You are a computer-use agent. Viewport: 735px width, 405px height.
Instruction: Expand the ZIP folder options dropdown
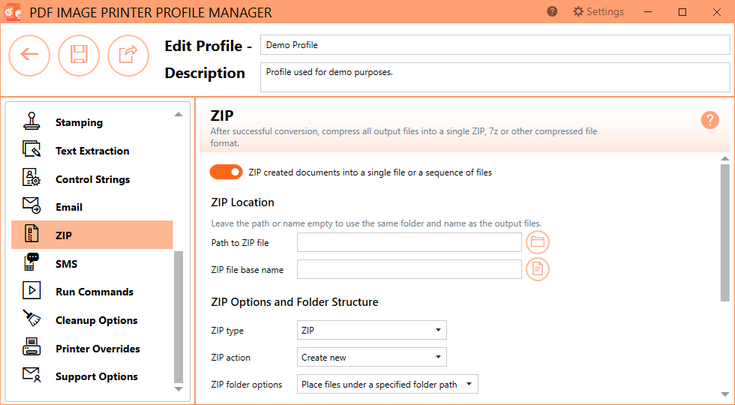tap(388, 384)
